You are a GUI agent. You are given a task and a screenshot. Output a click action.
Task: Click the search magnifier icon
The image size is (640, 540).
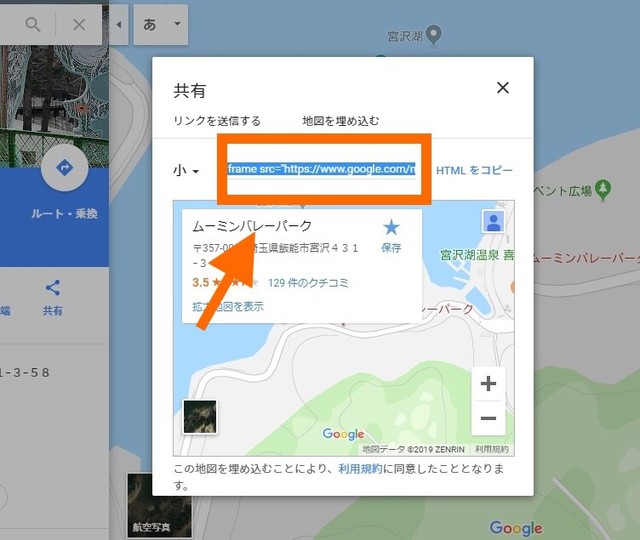(x=33, y=24)
